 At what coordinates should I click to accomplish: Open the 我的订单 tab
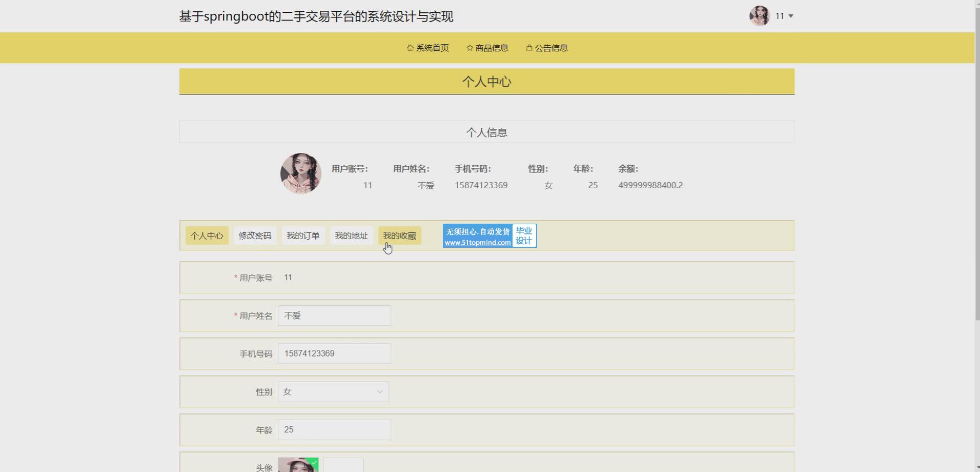303,235
